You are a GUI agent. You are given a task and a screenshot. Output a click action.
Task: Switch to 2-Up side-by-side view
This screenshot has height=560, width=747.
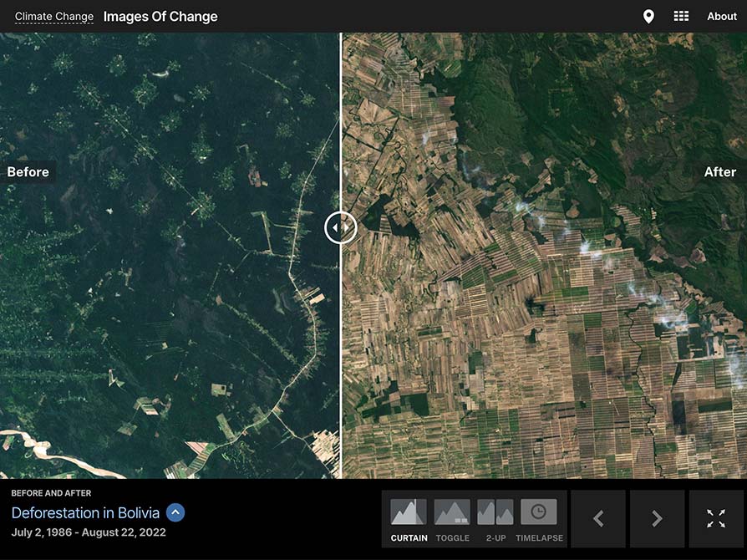pyautogui.click(x=495, y=512)
